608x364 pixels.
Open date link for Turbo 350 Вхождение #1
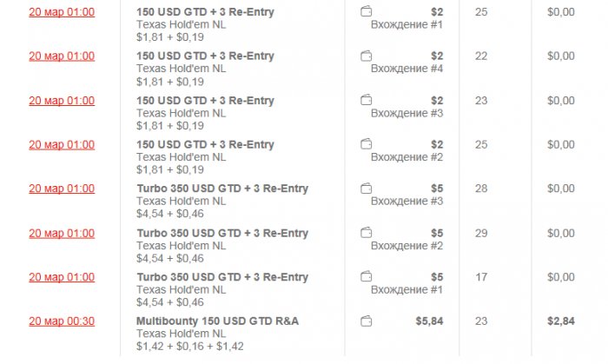pos(62,277)
